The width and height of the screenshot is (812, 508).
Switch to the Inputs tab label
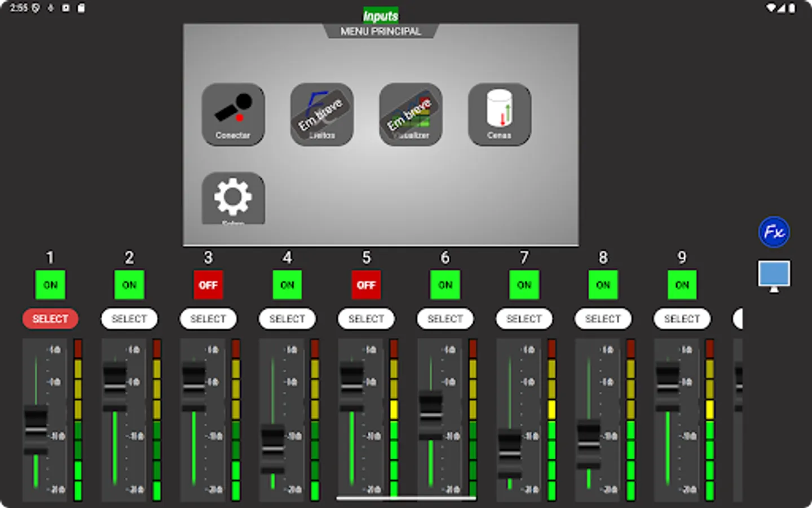(x=381, y=16)
